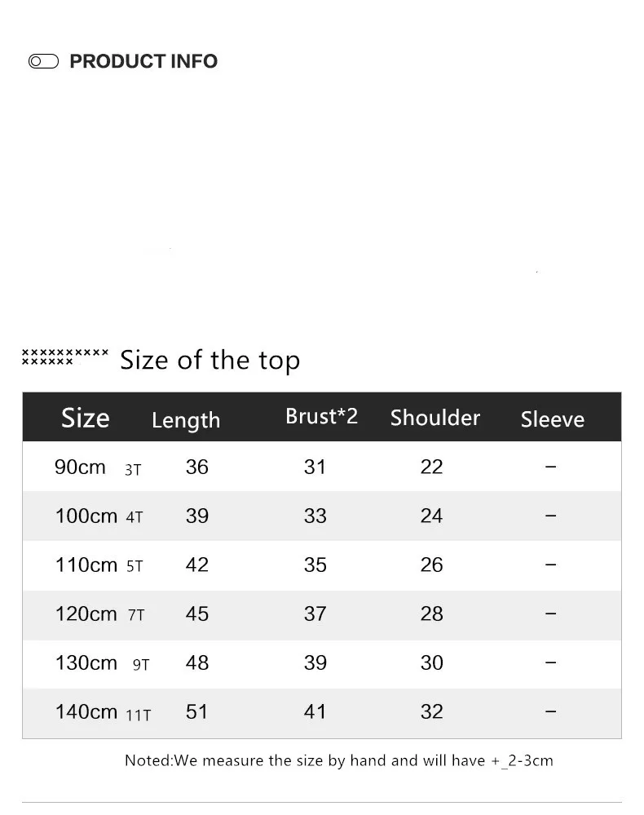Click length value 51 in last row
The width and height of the screenshot is (644, 815).
[196, 711]
